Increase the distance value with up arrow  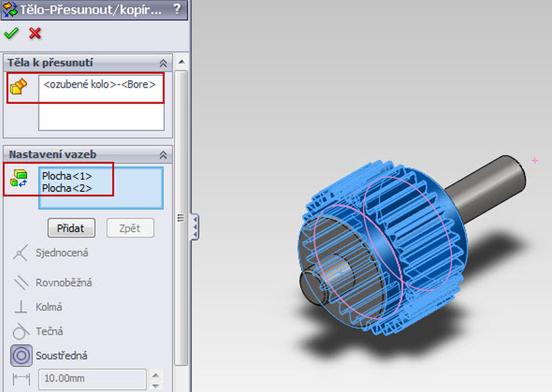(155, 375)
